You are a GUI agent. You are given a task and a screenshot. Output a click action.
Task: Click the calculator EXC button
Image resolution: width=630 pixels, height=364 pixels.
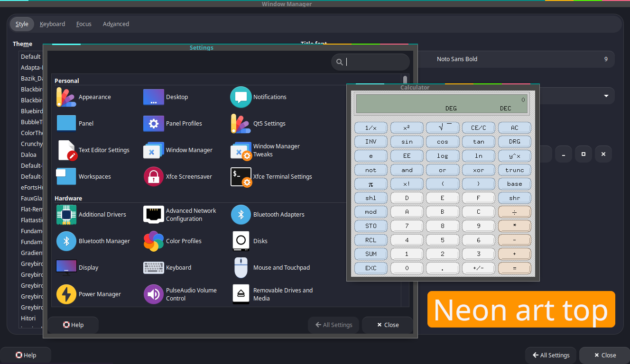[371, 268]
